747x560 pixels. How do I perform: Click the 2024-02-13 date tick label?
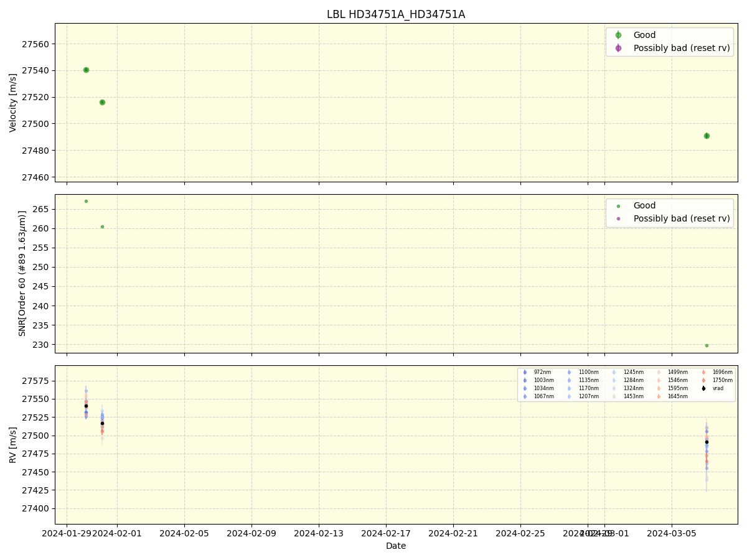point(319,533)
